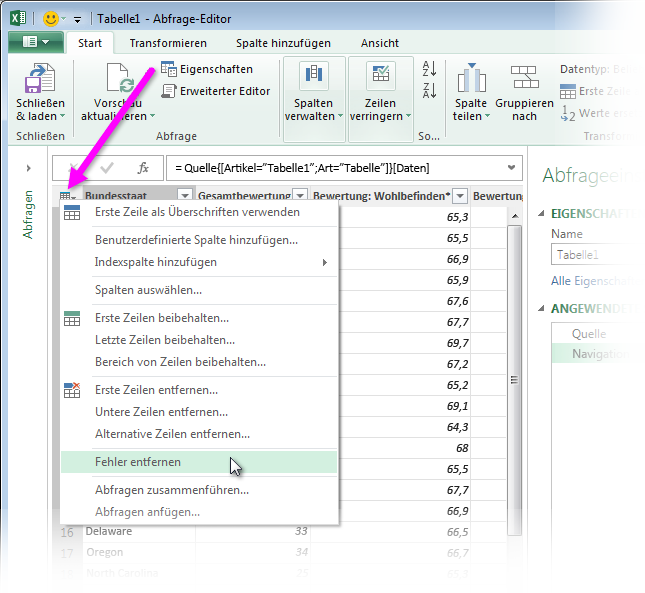Click the Werte ersetzen icon
Viewport: 645px width, 593px height.
coord(568,113)
